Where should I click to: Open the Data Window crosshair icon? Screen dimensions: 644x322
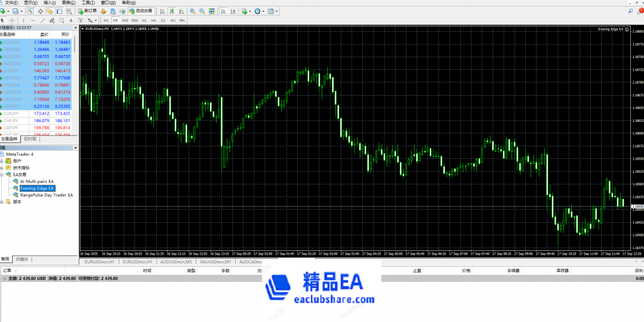[x=40, y=11]
